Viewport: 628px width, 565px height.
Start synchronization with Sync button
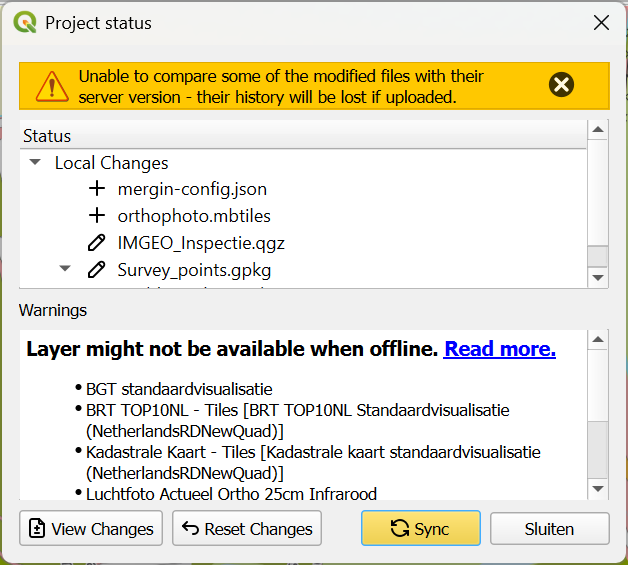click(x=420, y=529)
